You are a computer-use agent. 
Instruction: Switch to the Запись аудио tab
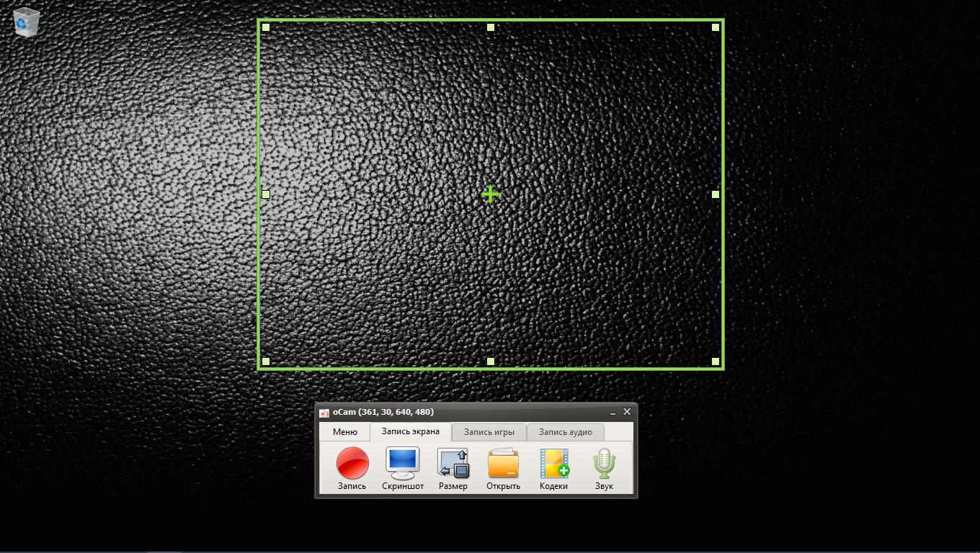coord(565,432)
